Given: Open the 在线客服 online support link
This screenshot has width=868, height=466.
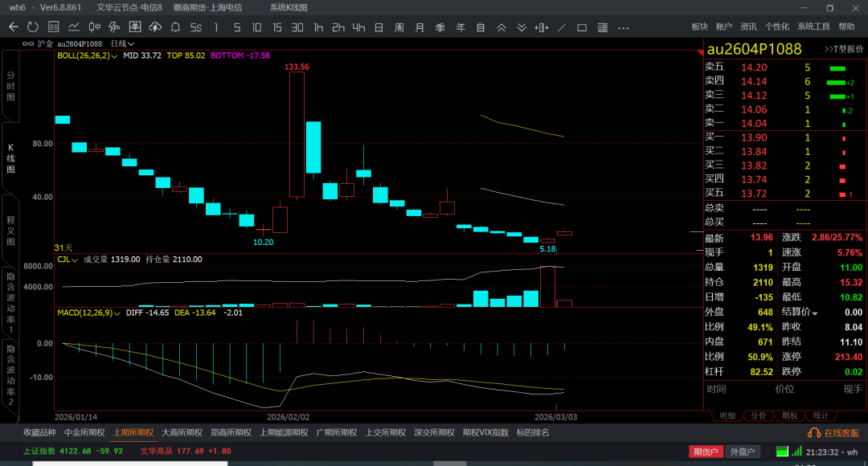Looking at the screenshot, I should (836, 433).
